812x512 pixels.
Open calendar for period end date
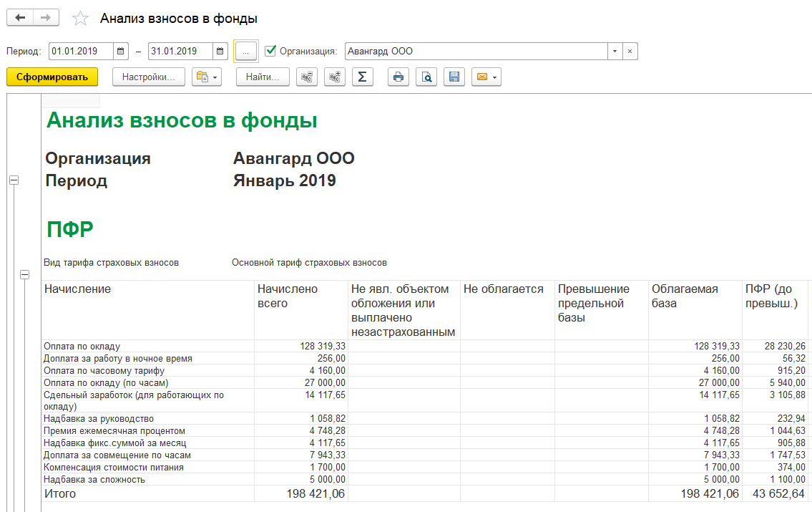(220, 52)
